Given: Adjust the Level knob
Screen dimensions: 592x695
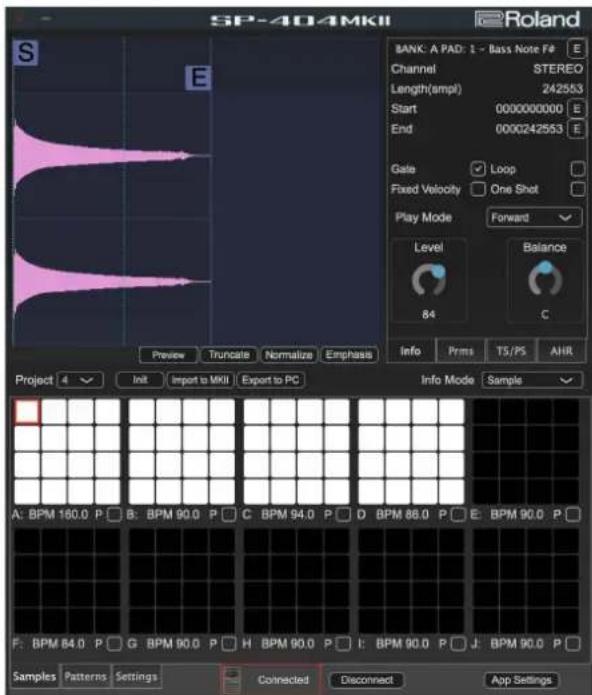Looking at the screenshot, I should [428, 280].
